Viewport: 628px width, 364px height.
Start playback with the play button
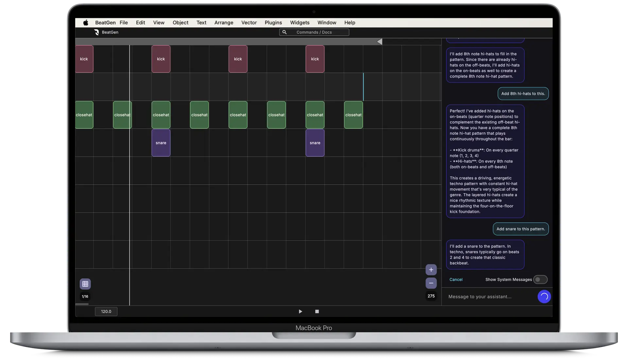point(300,311)
